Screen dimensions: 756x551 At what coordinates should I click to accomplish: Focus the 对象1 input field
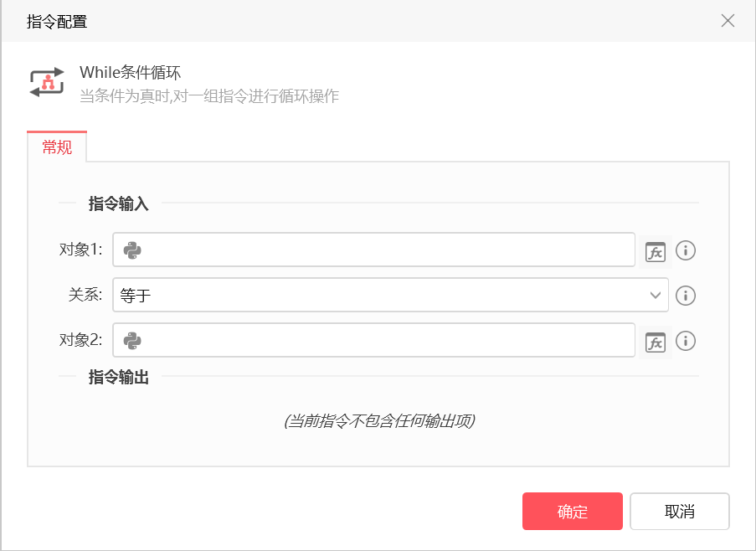pos(373,250)
